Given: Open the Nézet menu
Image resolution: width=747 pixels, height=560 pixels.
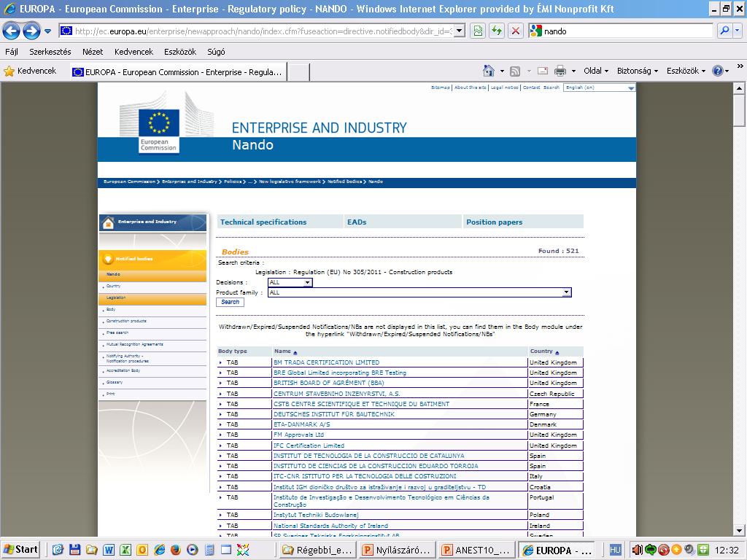Looking at the screenshot, I should [93, 52].
